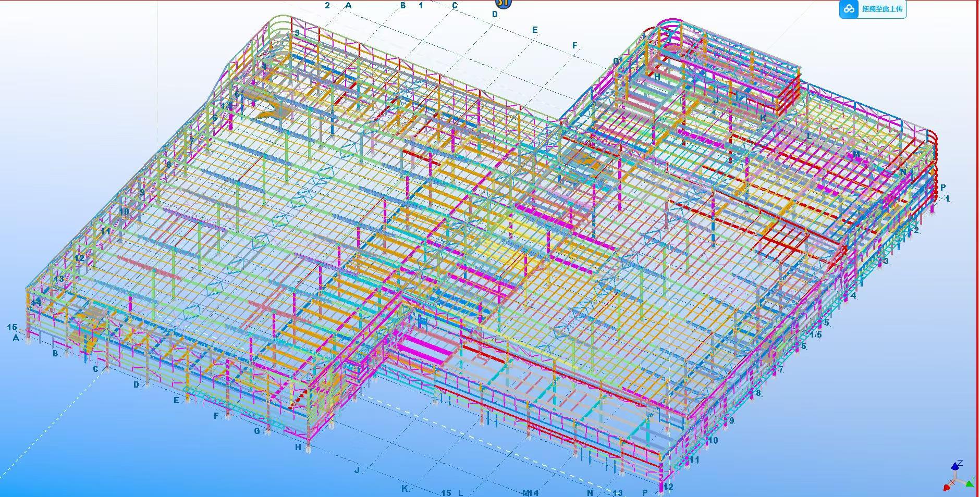Click the blue Z-axis arrow of the axis triad

(x=956, y=467)
